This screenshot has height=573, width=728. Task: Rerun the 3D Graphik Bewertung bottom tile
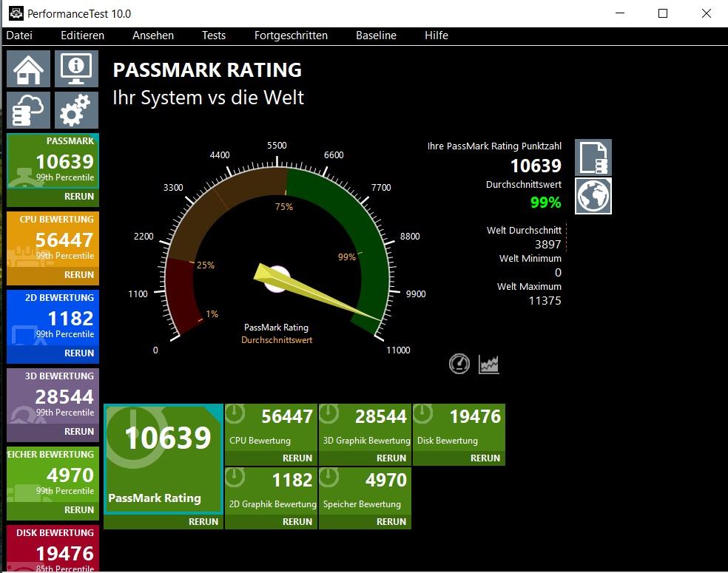coord(391,458)
